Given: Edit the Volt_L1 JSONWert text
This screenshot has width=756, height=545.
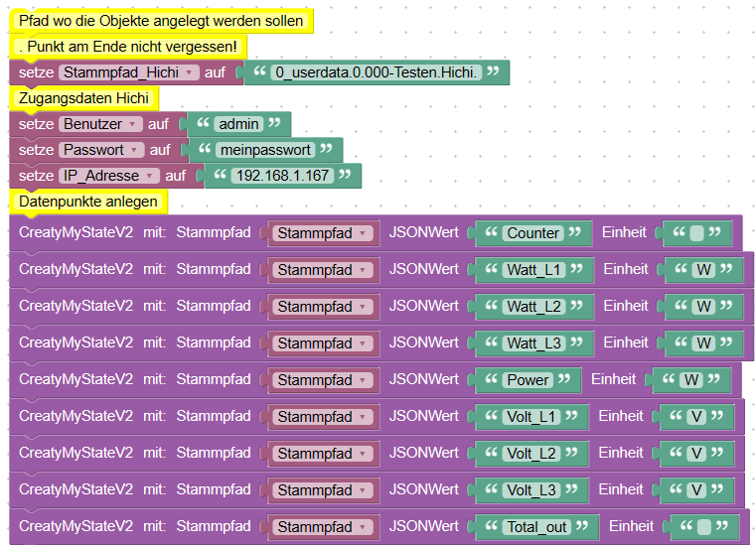Looking at the screenshot, I should tap(531, 416).
